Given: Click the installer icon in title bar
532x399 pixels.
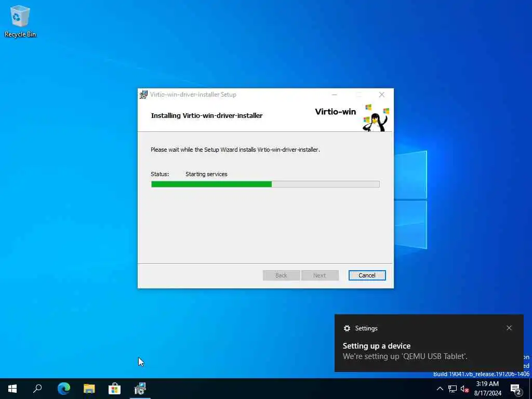Looking at the screenshot, I should click(144, 95).
